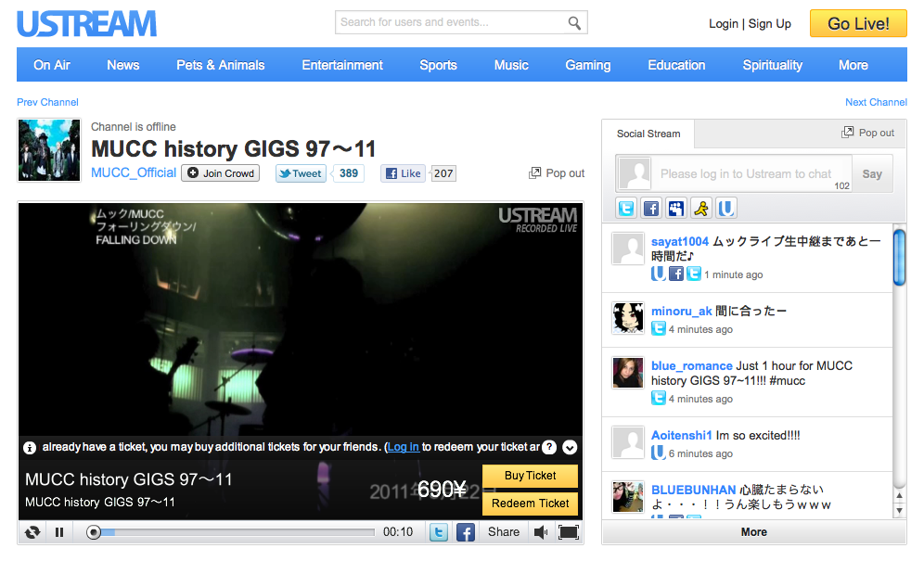Click the Facebook login icon under chat box

coord(651,208)
